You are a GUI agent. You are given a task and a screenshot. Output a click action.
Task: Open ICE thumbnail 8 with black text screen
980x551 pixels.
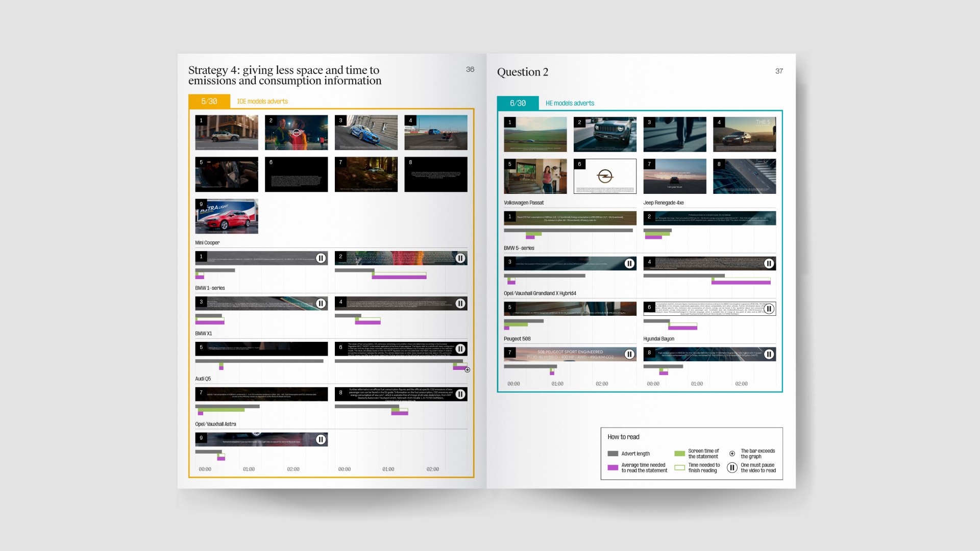tap(436, 174)
